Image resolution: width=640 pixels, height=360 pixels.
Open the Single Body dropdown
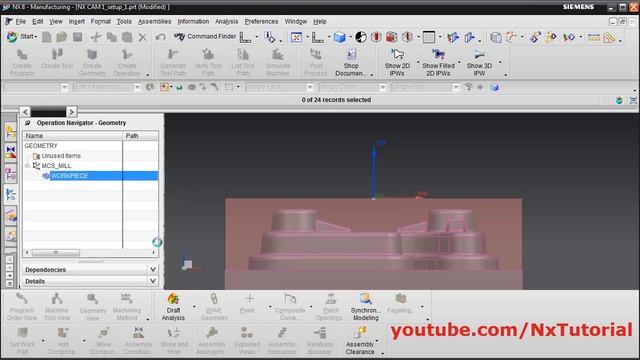tap(456, 87)
